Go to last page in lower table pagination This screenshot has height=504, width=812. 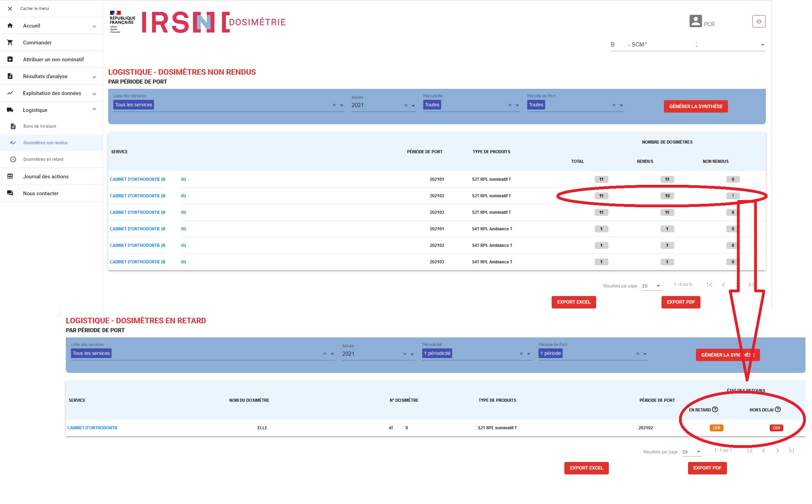coord(791,450)
